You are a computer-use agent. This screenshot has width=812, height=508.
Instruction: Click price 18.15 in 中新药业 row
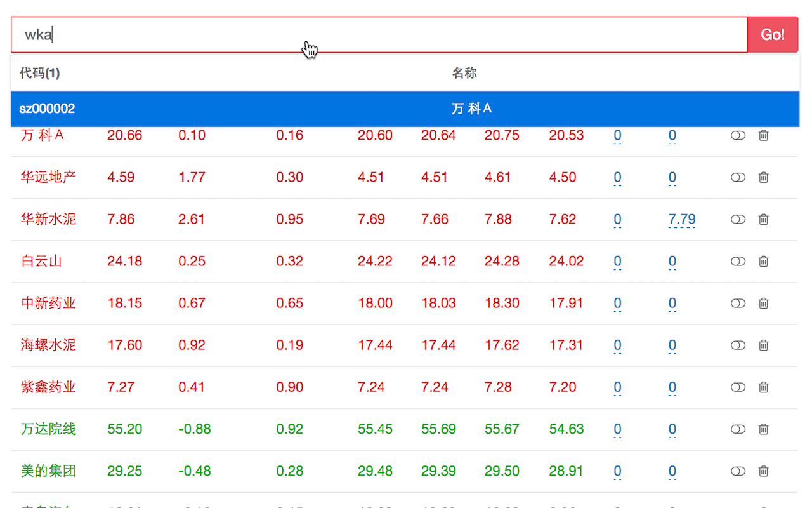(125, 303)
